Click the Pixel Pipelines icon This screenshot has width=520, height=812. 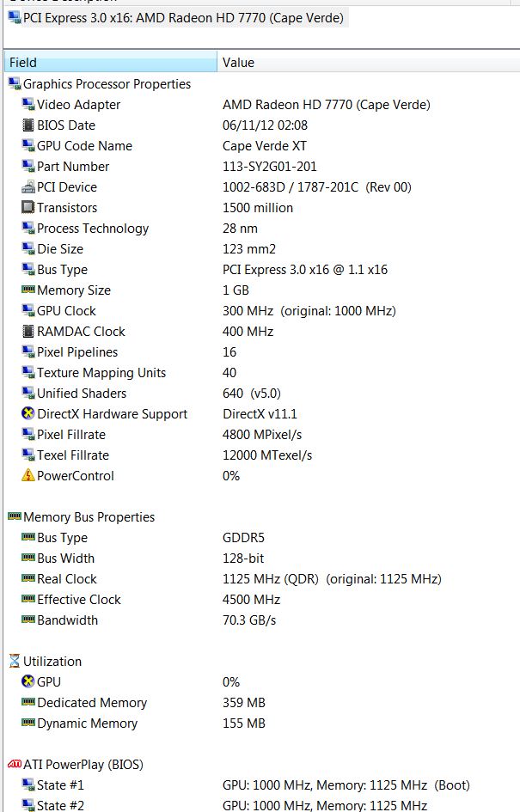28,351
